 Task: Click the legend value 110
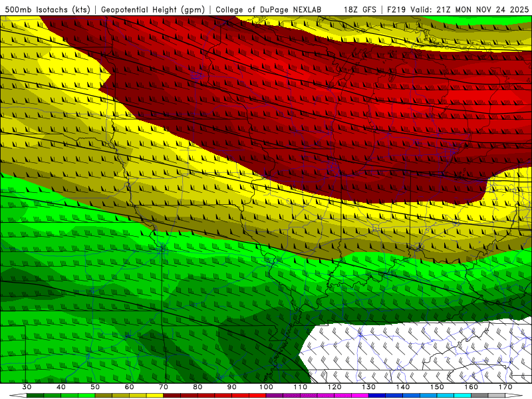(x=301, y=387)
